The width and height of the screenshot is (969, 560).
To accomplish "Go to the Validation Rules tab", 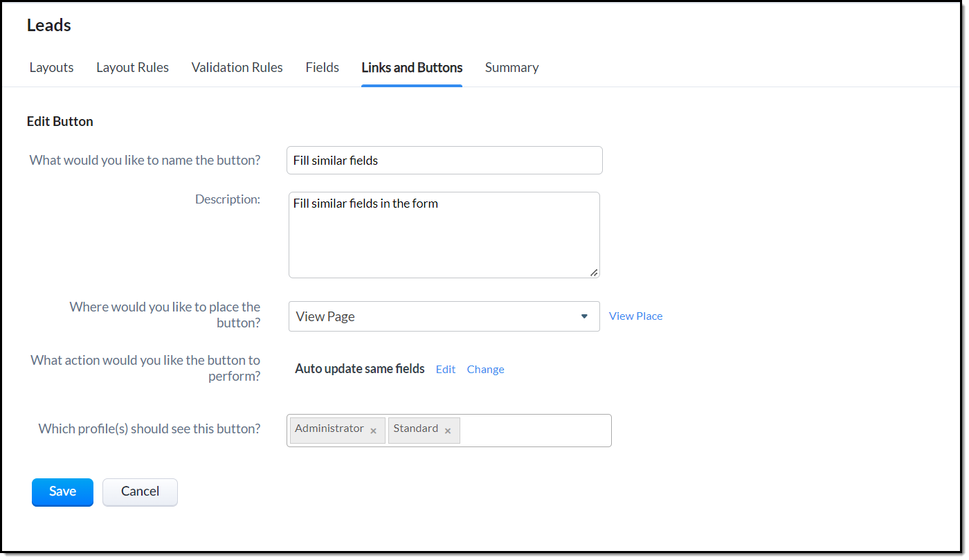I will click(237, 67).
